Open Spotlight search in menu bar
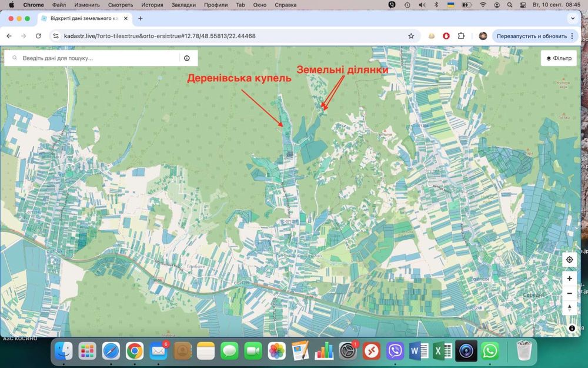The width and height of the screenshot is (588, 368). (x=510, y=5)
